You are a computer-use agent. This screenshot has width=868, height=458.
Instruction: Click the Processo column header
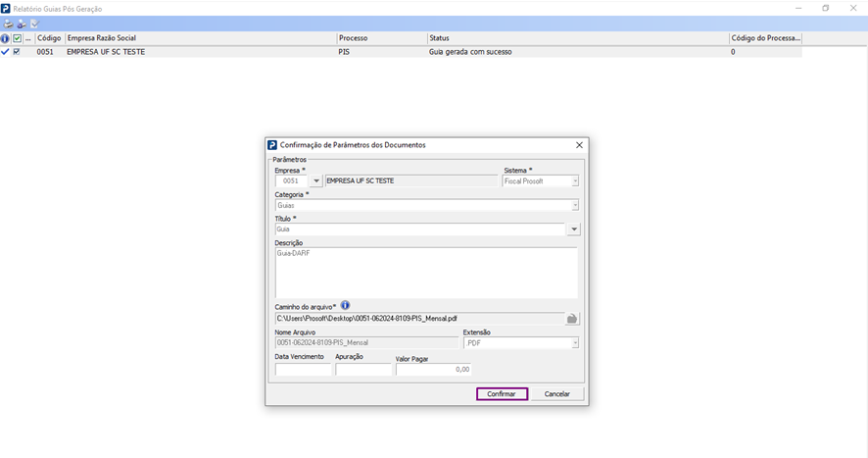(x=382, y=38)
